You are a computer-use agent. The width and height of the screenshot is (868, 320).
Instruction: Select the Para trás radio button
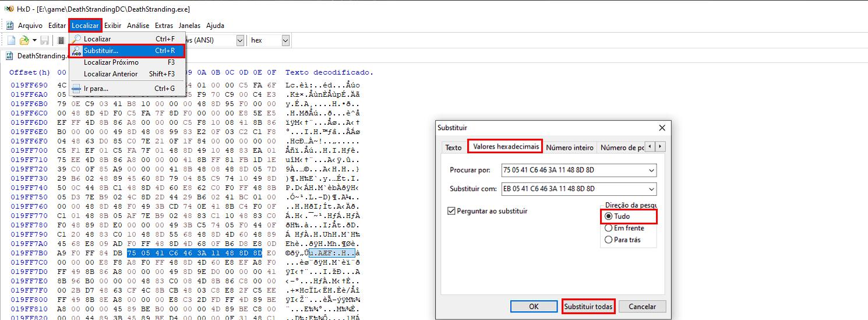609,240
